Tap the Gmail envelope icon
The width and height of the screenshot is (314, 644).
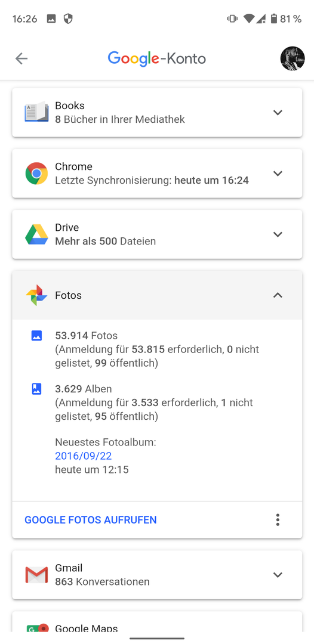tap(36, 575)
